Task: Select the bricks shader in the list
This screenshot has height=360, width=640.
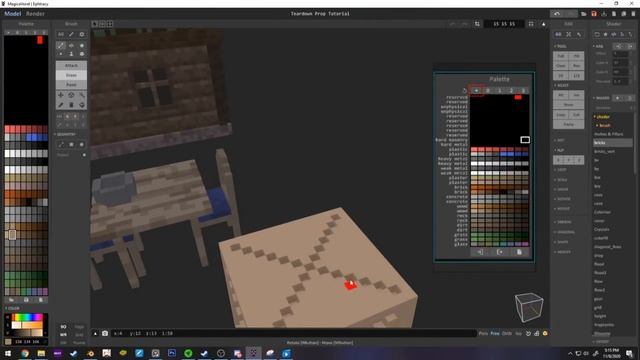Action: 612,143
